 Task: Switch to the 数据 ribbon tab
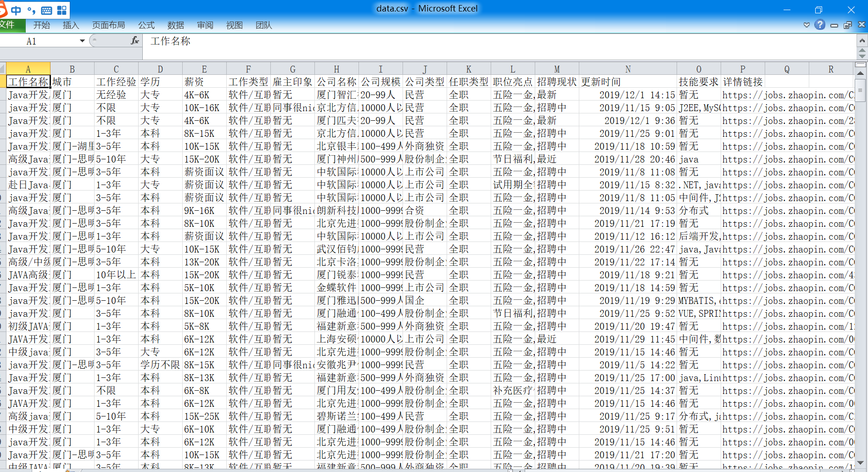176,25
